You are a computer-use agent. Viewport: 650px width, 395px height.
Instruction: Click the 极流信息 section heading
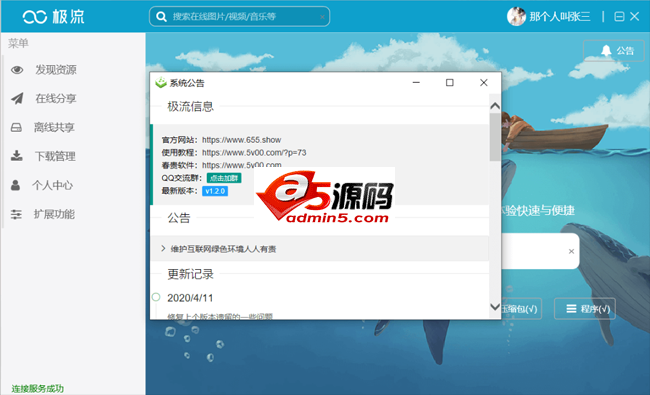pos(190,107)
